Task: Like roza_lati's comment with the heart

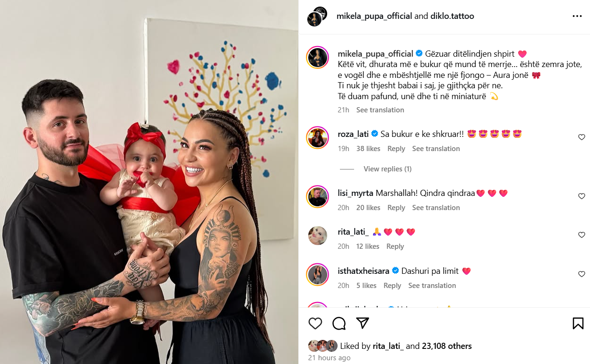Action: click(581, 137)
